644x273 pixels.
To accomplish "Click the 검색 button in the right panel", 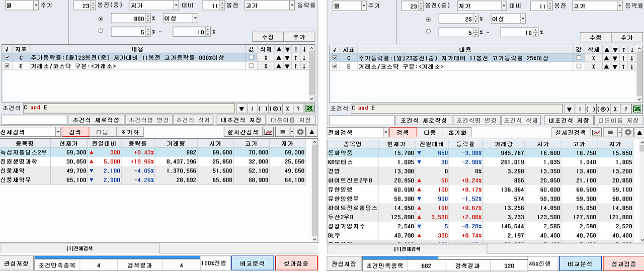I will pyautogui.click(x=403, y=132).
